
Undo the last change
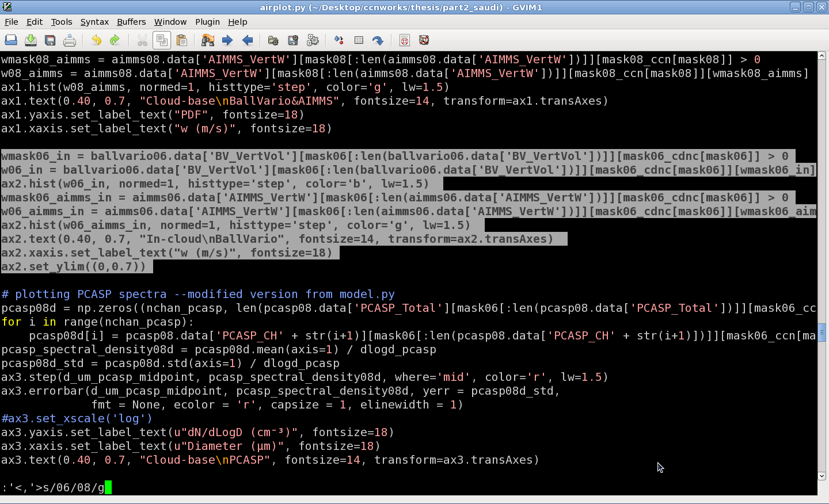96,40
